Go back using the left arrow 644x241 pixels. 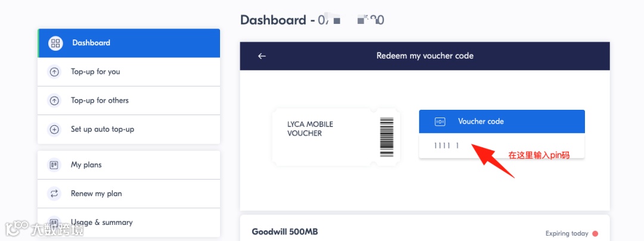[262, 56]
